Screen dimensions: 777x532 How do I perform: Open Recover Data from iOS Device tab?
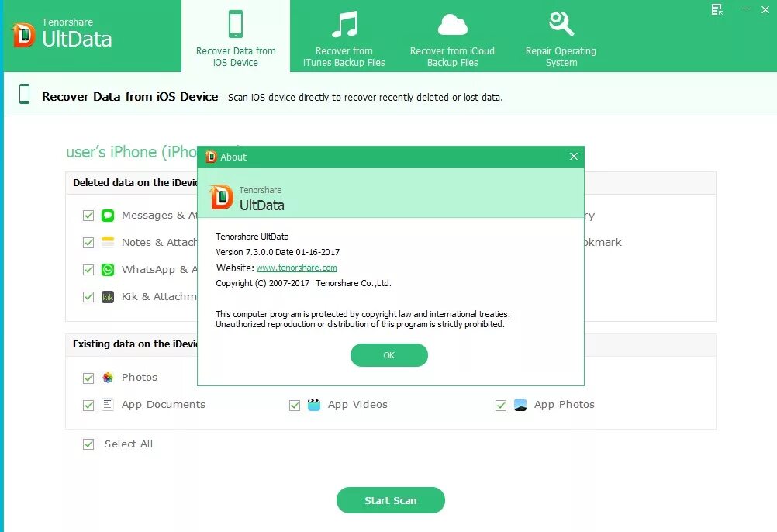pyautogui.click(x=236, y=36)
